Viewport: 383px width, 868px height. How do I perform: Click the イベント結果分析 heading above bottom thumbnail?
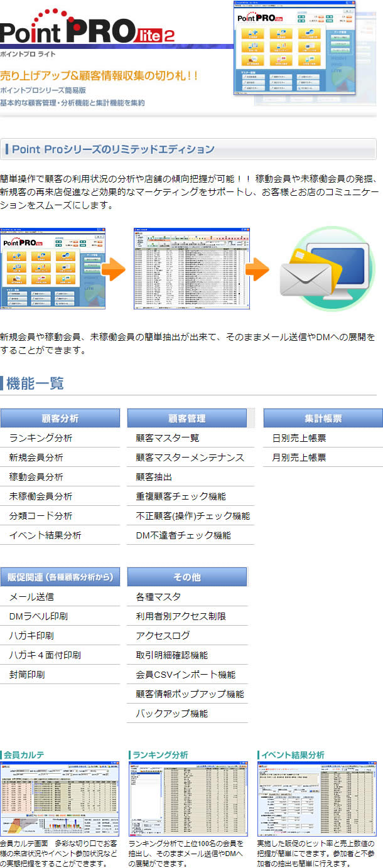tap(293, 754)
